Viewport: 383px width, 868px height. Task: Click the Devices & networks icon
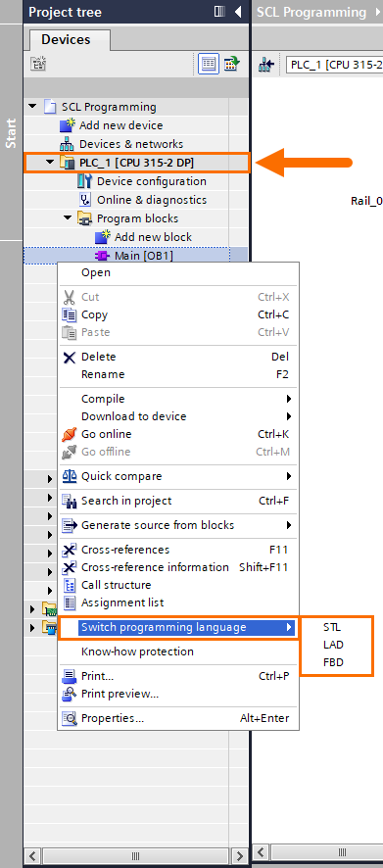[67, 144]
